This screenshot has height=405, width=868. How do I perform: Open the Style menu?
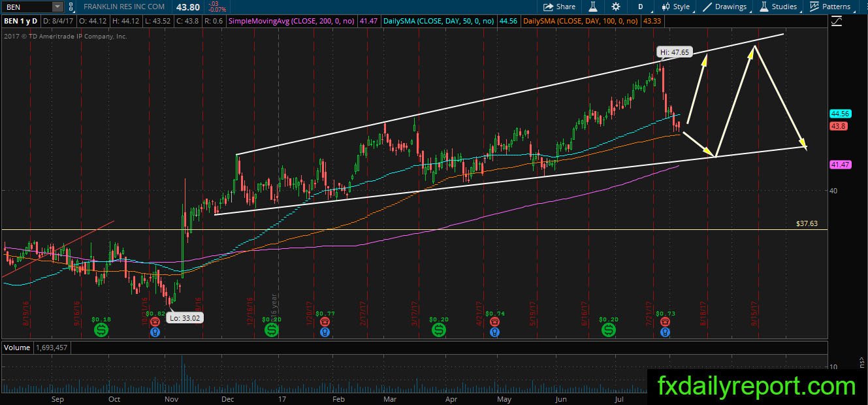point(675,7)
